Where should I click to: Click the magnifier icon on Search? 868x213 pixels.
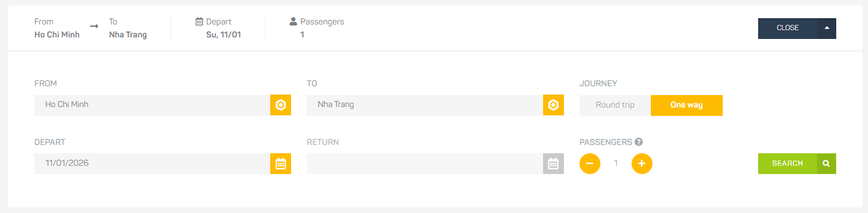click(x=826, y=164)
